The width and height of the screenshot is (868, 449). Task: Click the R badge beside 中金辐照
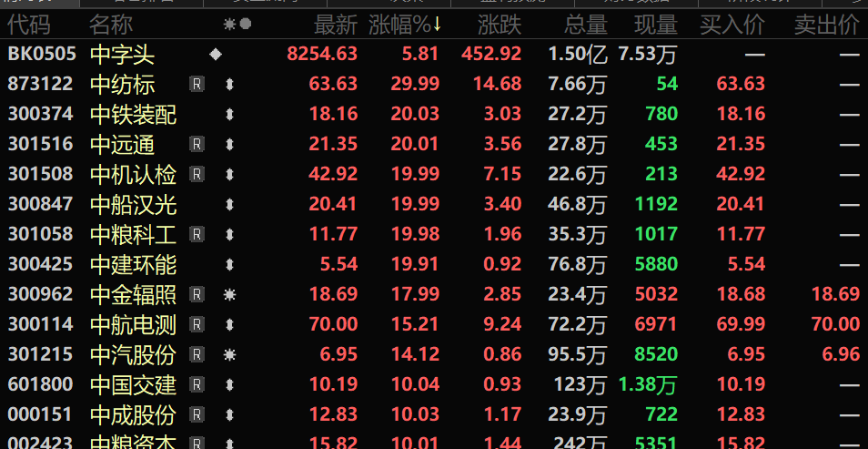197,294
